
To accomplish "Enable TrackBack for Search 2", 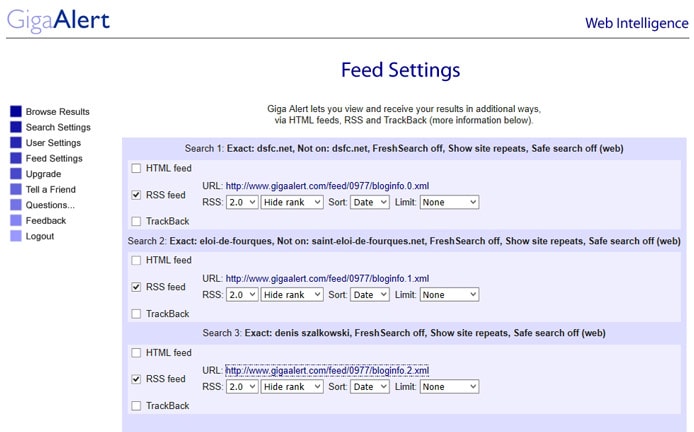I will coord(136,313).
